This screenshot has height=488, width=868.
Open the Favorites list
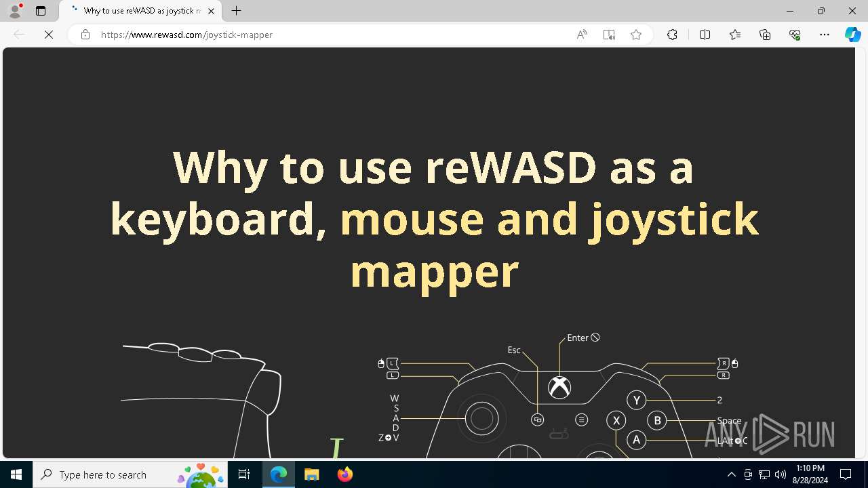[735, 35]
